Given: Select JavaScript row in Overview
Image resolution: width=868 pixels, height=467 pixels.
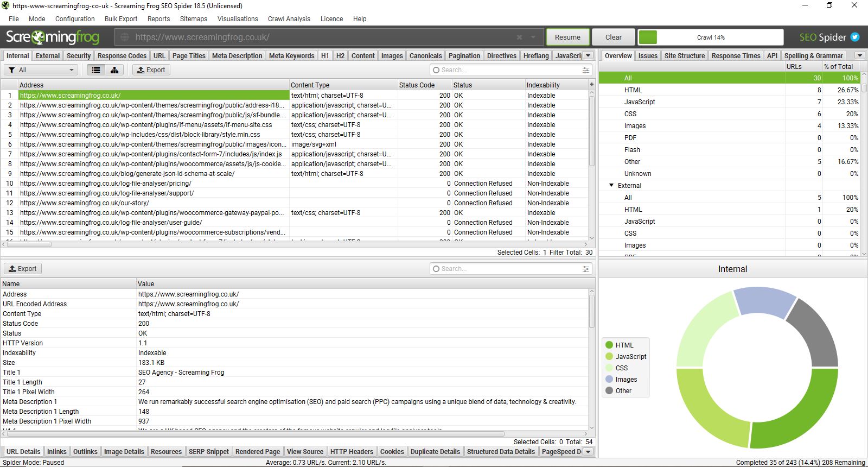Looking at the screenshot, I should click(x=730, y=102).
